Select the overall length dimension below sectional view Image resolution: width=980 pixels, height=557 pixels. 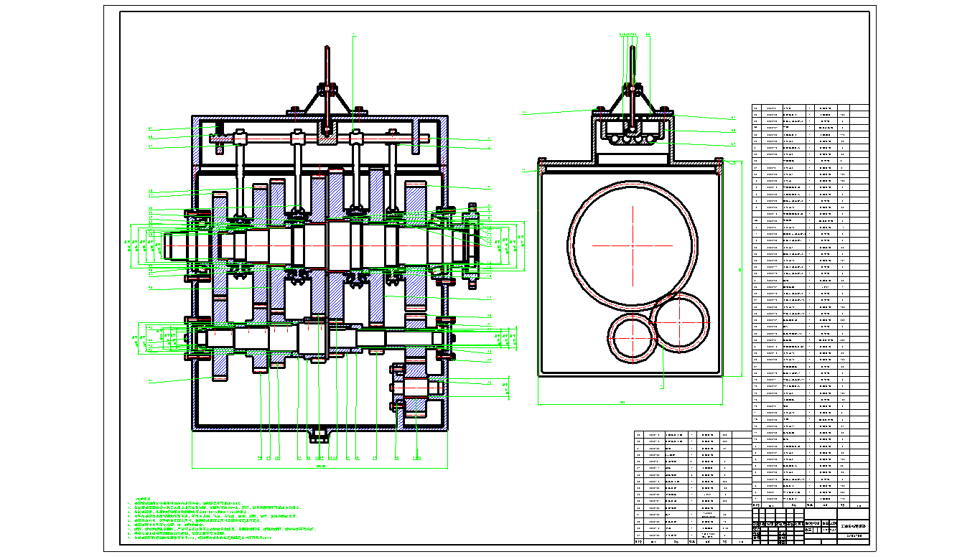tap(320, 467)
